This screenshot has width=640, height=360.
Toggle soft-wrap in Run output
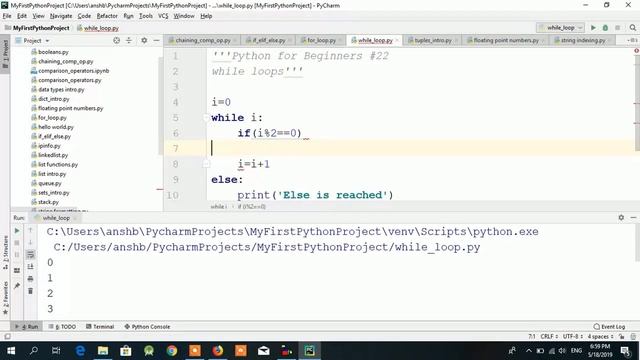pyautogui.click(x=30, y=255)
